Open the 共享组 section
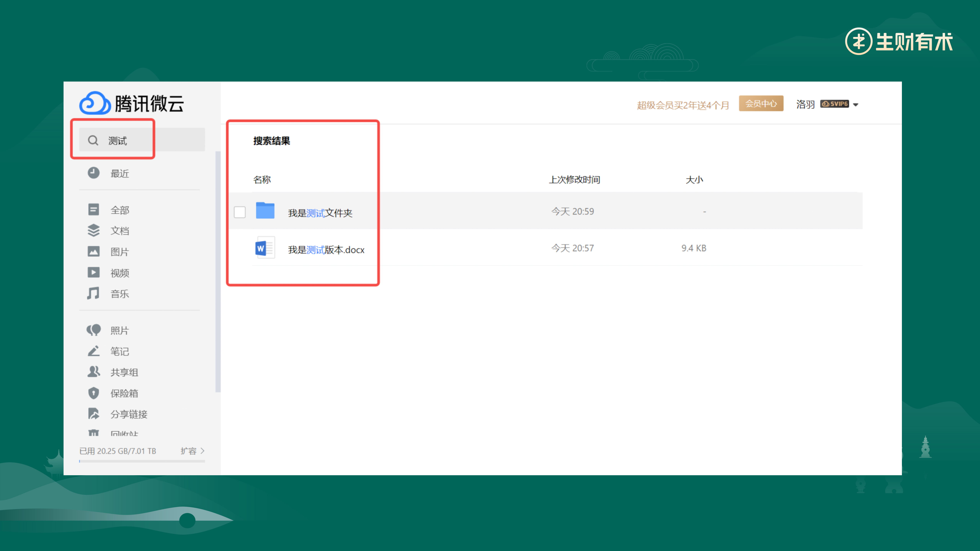This screenshot has width=980, height=551. point(124,372)
